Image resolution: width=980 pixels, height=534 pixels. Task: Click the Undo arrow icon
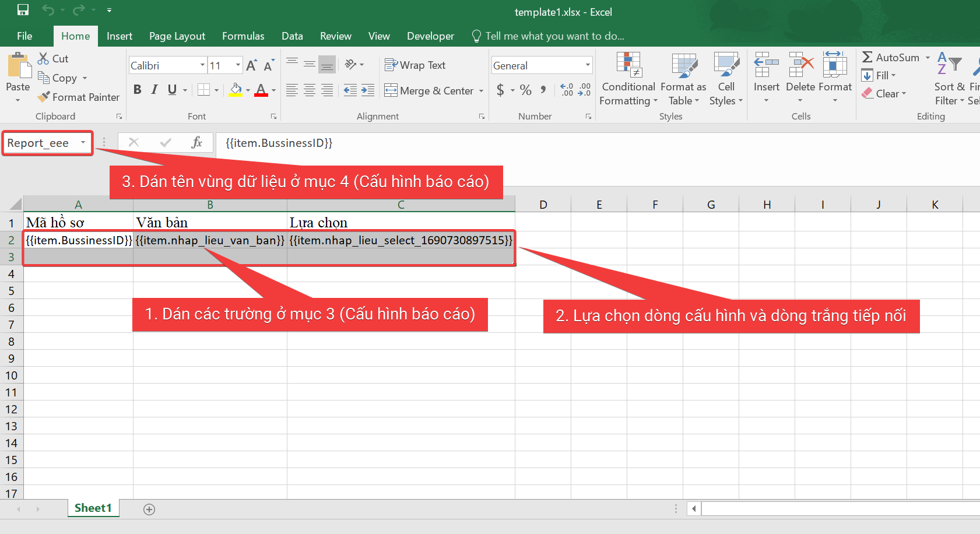(48, 10)
